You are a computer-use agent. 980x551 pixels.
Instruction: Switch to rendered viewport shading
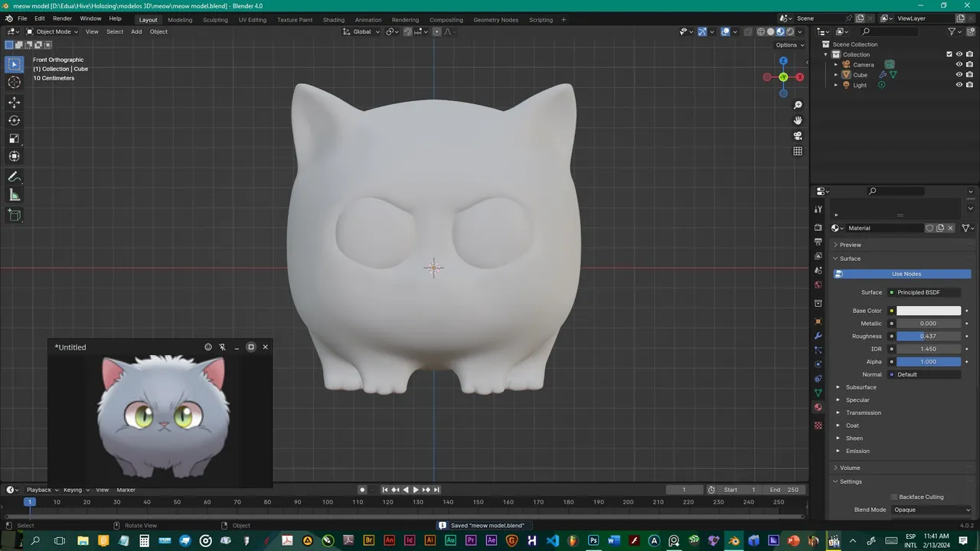(x=790, y=31)
